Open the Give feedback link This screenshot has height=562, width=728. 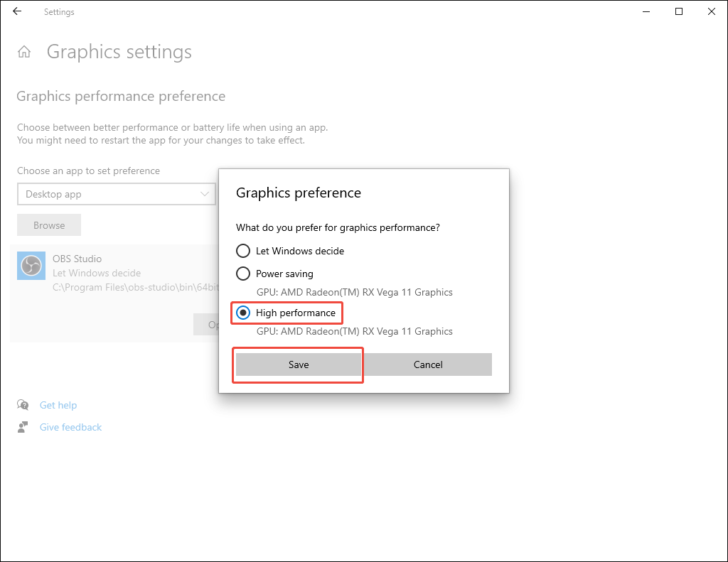point(70,426)
